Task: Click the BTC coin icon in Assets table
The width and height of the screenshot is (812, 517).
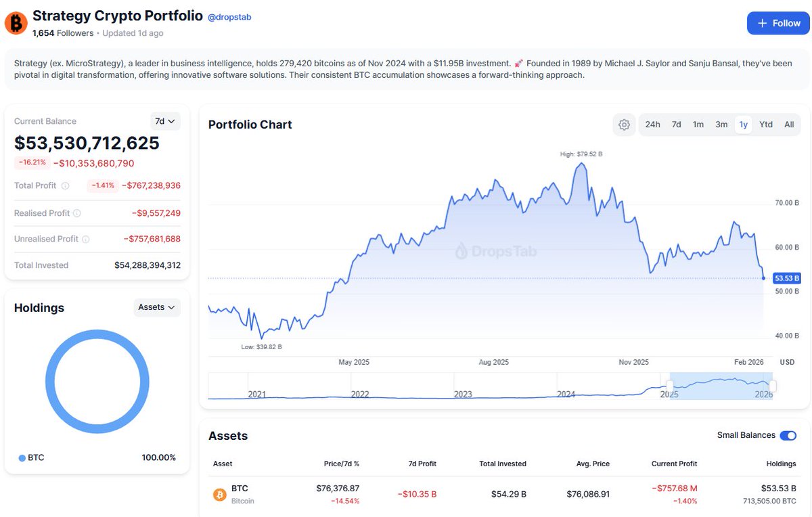Action: (x=220, y=495)
